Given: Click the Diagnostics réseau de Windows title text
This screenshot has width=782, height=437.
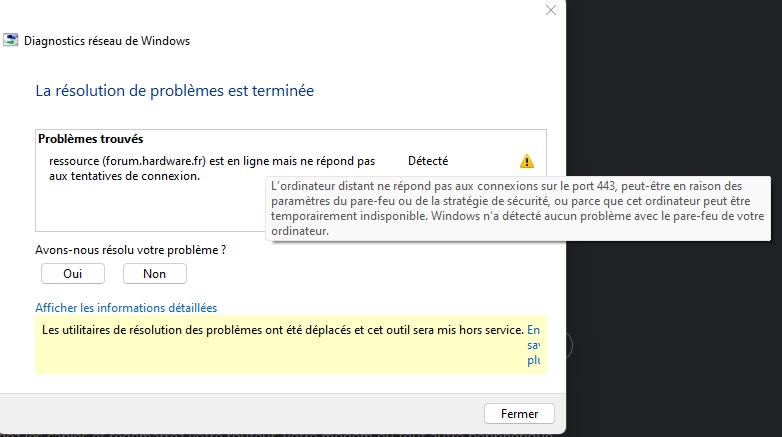Looking at the screenshot, I should click(x=107, y=41).
